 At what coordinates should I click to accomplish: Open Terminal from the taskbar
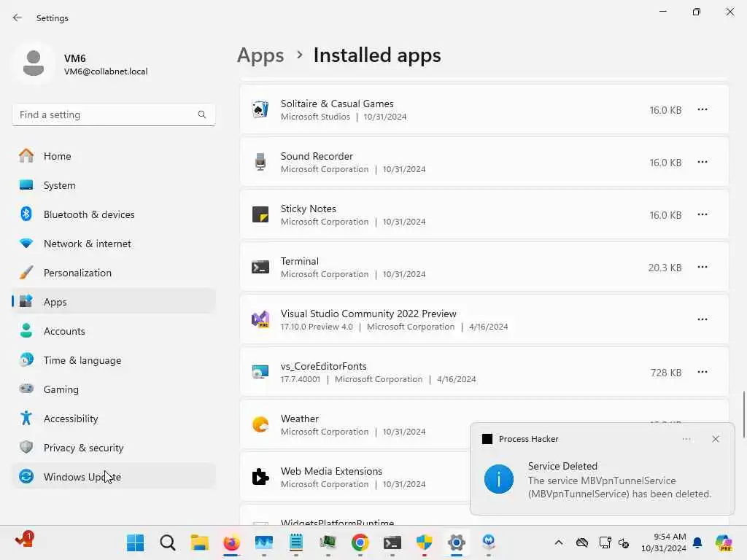(x=392, y=542)
